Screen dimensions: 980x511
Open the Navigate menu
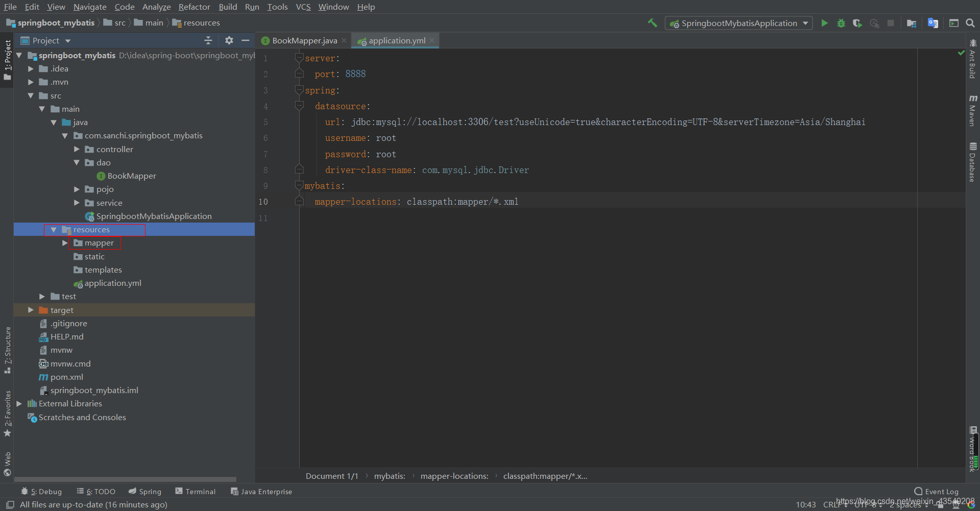click(90, 7)
